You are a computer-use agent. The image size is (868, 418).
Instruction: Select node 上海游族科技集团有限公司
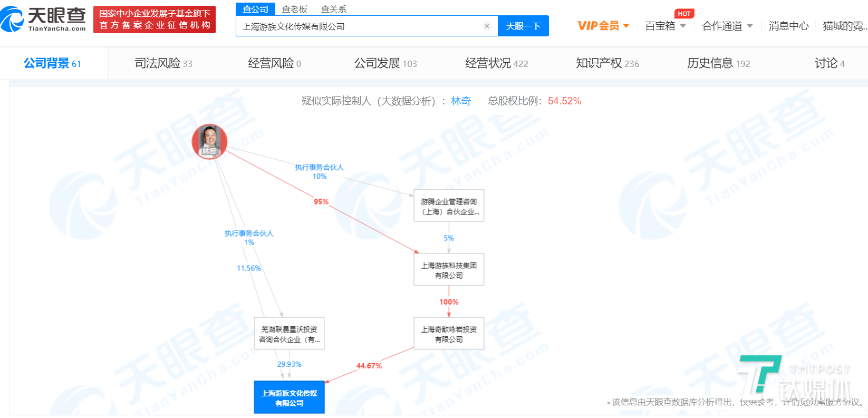pyautogui.click(x=449, y=270)
